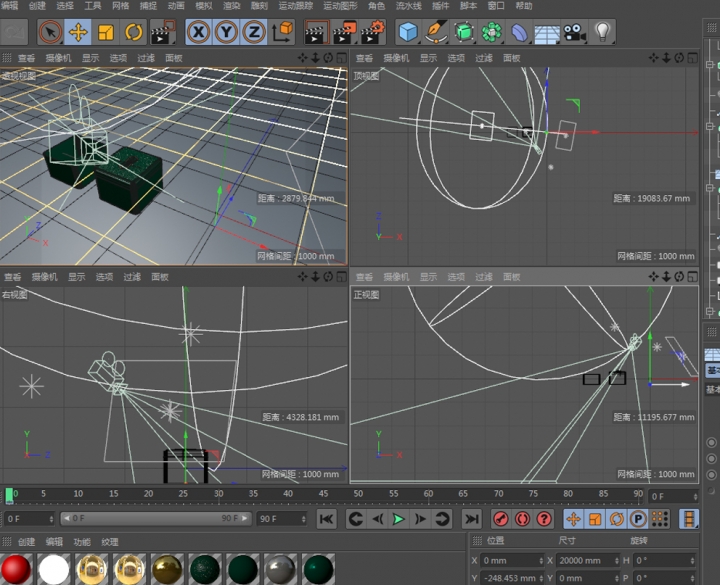Open the 运动图形 menu
Screen dimensions: 720x585
[x=340, y=6]
